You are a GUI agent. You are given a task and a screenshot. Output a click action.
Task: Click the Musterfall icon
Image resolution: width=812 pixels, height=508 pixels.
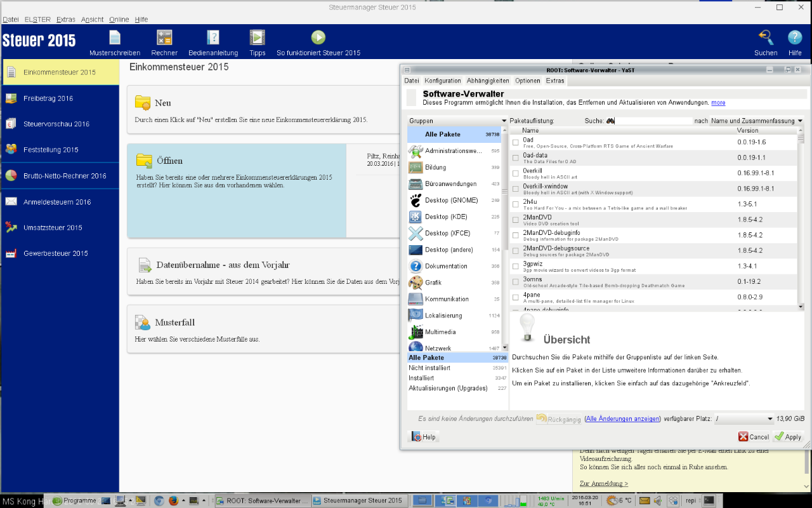point(142,323)
